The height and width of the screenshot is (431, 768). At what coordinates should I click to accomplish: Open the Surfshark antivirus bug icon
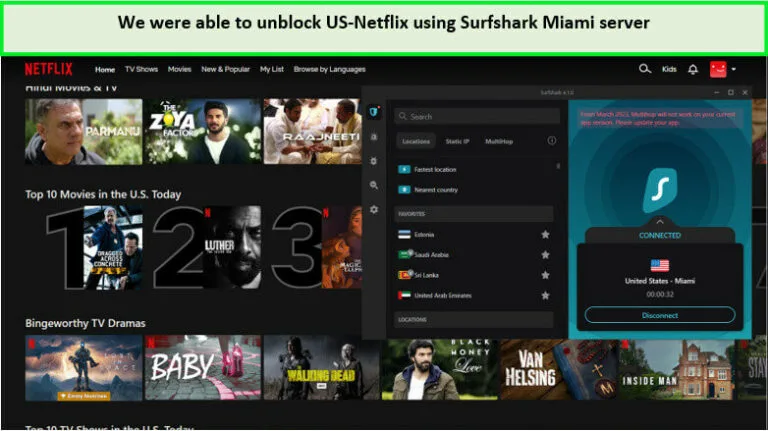pos(374,161)
